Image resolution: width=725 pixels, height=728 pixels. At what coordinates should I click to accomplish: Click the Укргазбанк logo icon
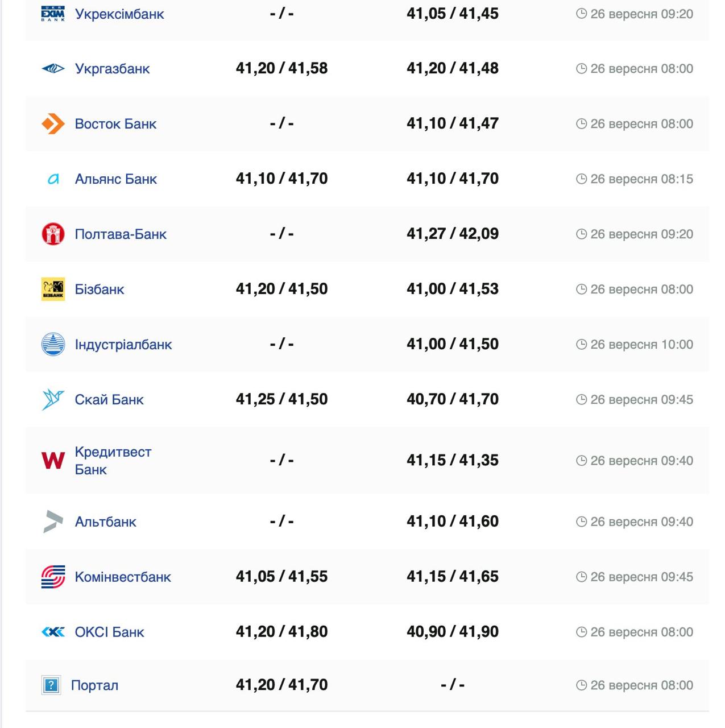(x=53, y=69)
